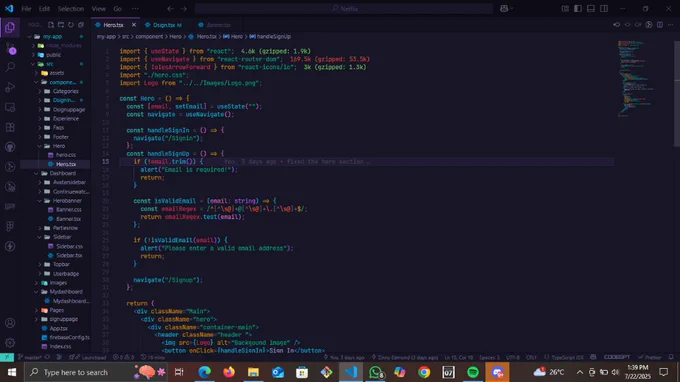Click the Netflix command center search box

point(344,9)
